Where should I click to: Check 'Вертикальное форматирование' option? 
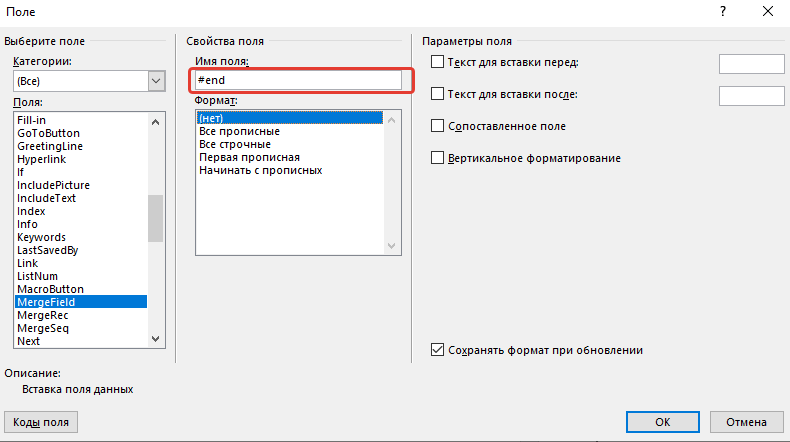(437, 158)
